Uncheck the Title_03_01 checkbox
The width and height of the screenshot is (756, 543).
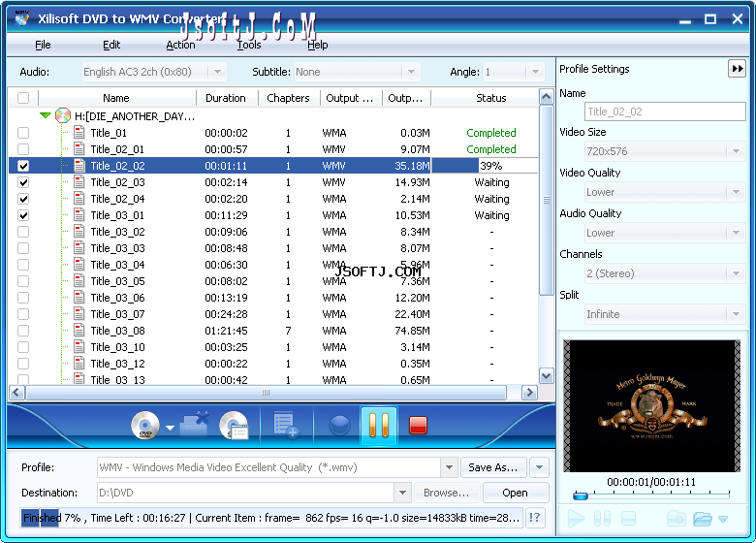coord(23,215)
